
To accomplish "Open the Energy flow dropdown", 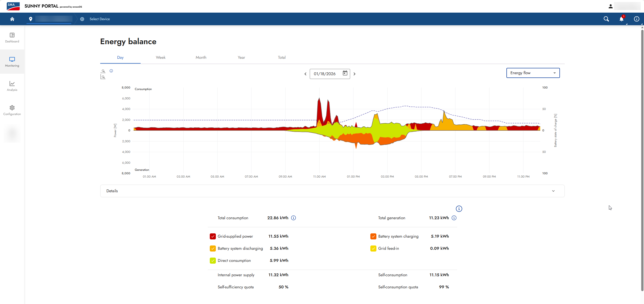I will click(533, 73).
